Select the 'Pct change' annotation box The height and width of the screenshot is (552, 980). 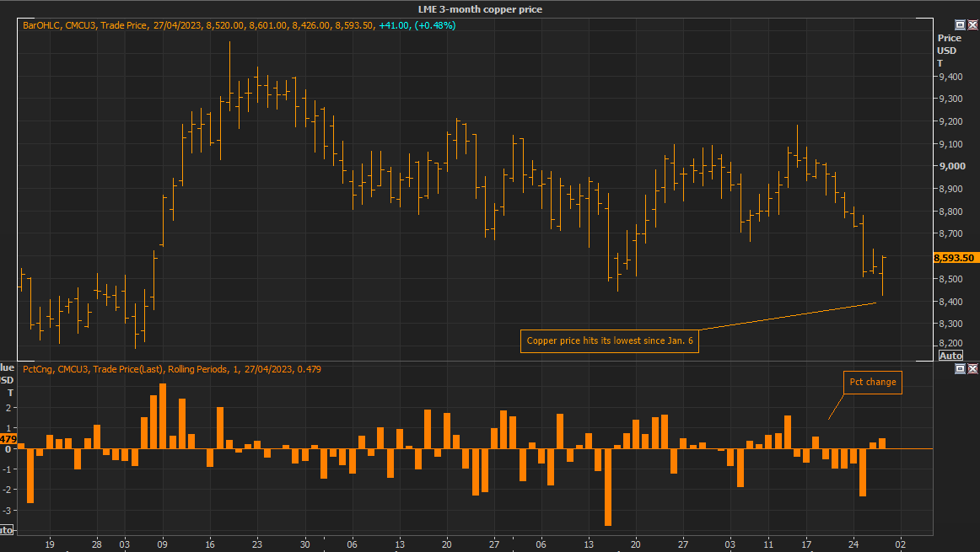coord(872,383)
